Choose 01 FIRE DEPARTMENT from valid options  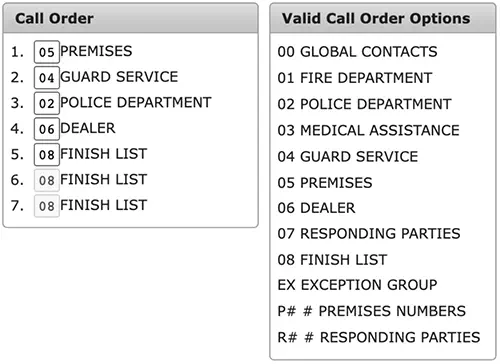click(355, 78)
